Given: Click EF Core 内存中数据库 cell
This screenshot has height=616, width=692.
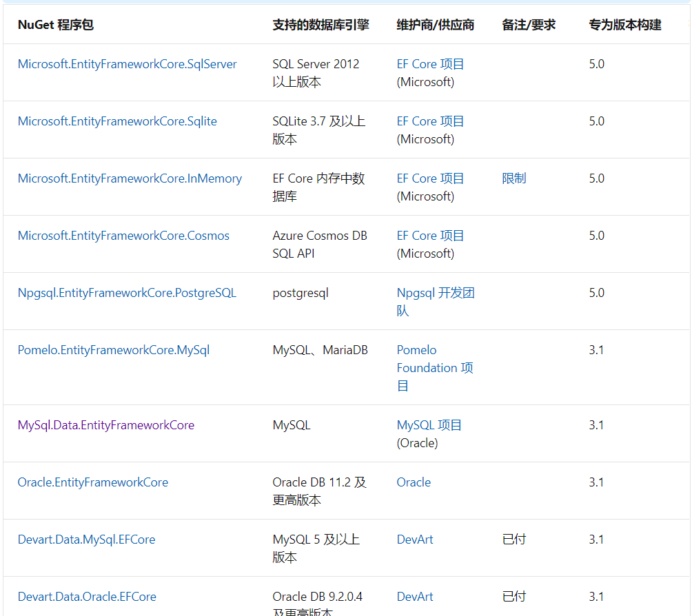Looking at the screenshot, I should [318, 187].
